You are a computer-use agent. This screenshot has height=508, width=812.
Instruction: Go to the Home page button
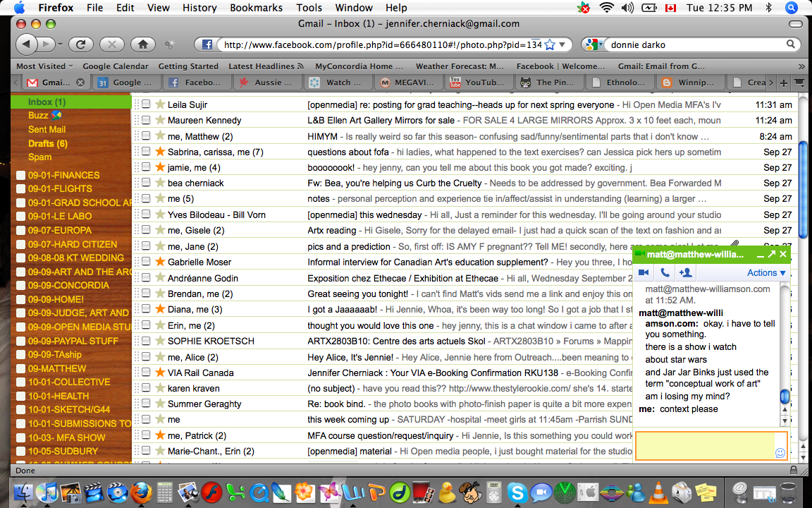coord(143,44)
